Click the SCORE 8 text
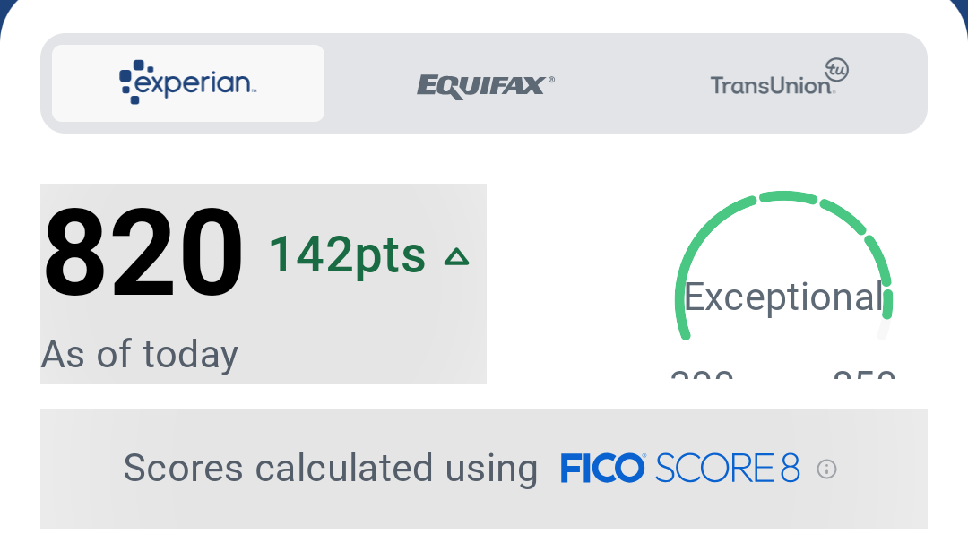Image resolution: width=968 pixels, height=560 pixels. (x=727, y=468)
